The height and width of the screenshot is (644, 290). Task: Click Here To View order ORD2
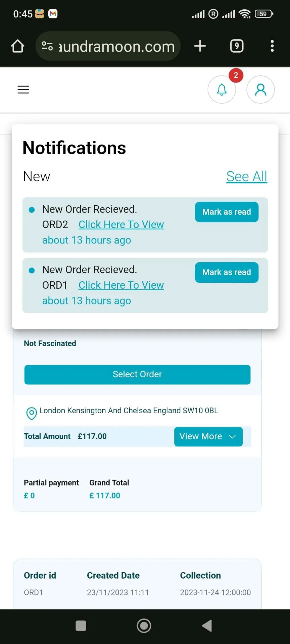pos(121,224)
